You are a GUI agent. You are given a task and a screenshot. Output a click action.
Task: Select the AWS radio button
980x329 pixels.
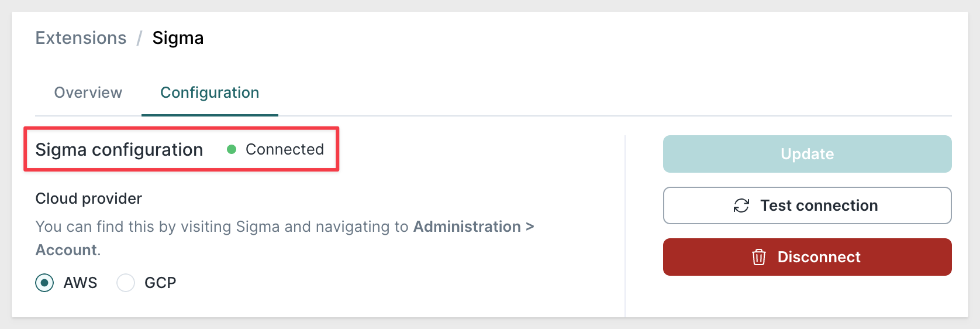(x=44, y=283)
